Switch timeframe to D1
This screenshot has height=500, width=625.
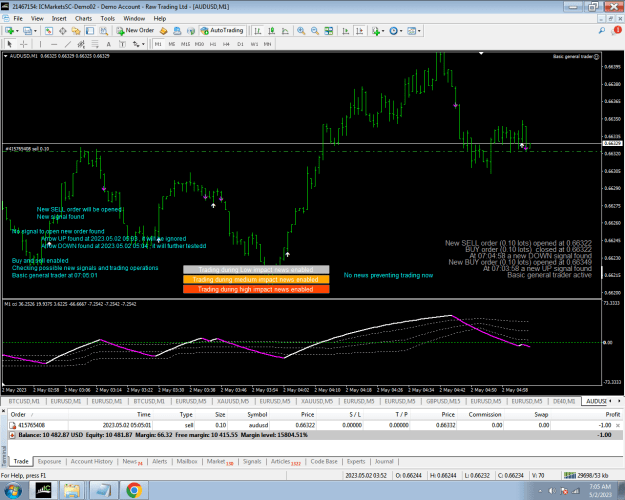(x=240, y=44)
